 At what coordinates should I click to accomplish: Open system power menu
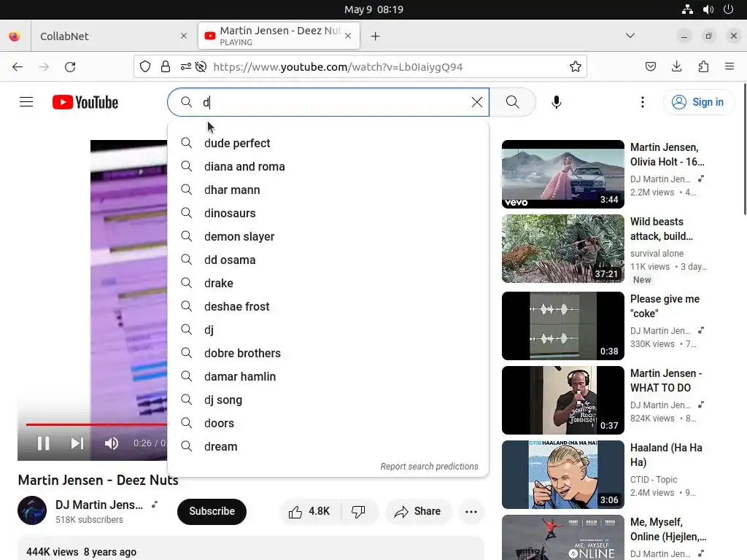pyautogui.click(x=729, y=9)
